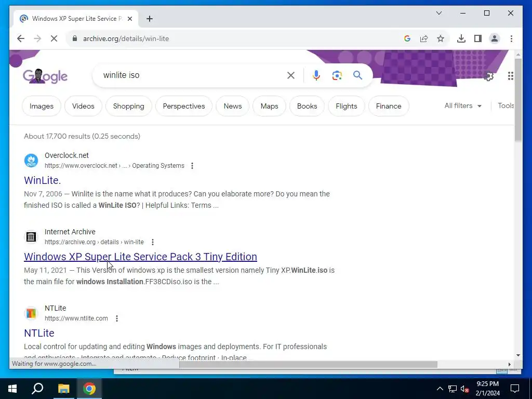Select the Perspectives filter
This screenshot has width=532, height=399.
tap(184, 106)
